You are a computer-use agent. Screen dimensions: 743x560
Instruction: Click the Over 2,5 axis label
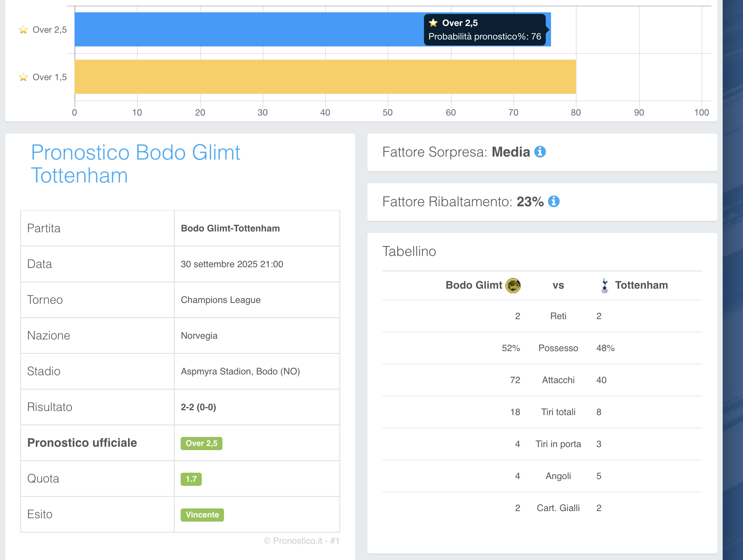[x=49, y=30]
